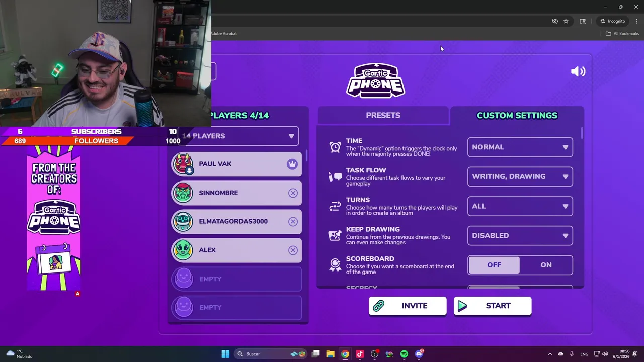Show hidden system tray icons

click(x=550, y=354)
